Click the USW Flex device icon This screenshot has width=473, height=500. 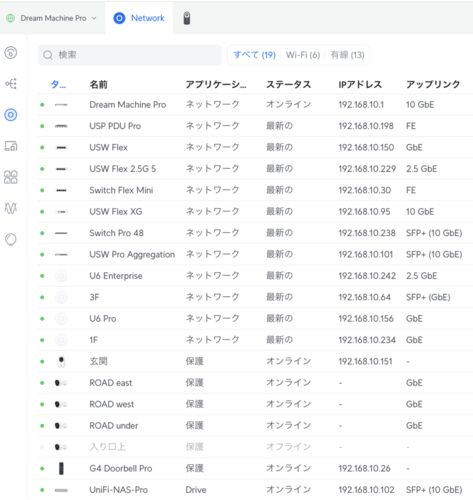[x=61, y=147]
